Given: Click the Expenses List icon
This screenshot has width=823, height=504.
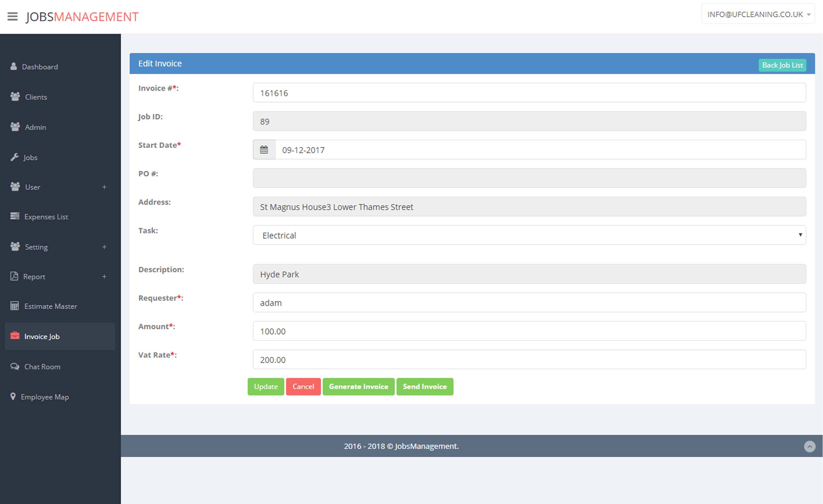Looking at the screenshot, I should (15, 216).
